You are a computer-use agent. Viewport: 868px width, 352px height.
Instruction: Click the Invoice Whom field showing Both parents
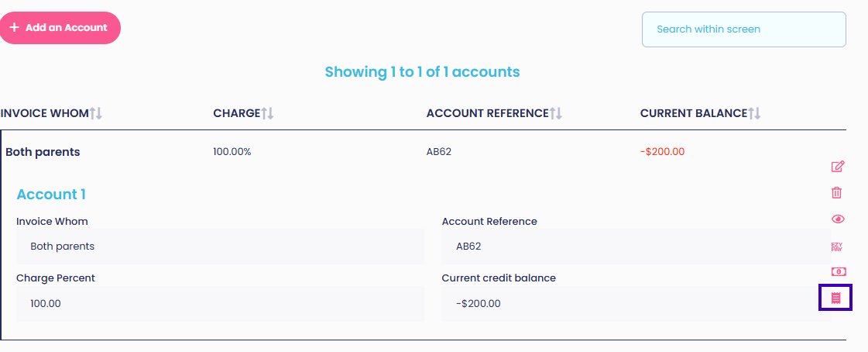click(x=220, y=246)
